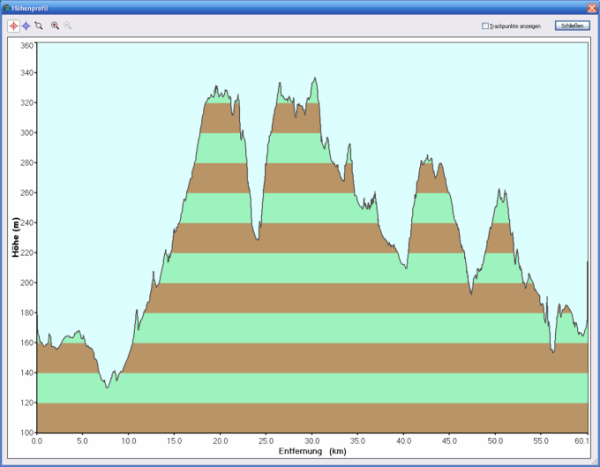Screen dimensions: 600x467
Task: Click the 30.0 km tick label
Action: pyautogui.click(x=311, y=440)
